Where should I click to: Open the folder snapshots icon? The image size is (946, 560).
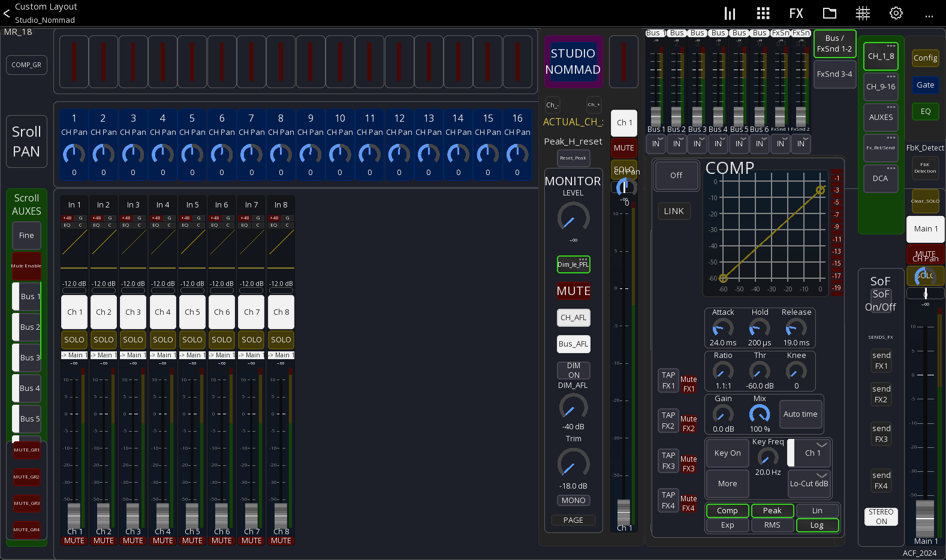830,13
